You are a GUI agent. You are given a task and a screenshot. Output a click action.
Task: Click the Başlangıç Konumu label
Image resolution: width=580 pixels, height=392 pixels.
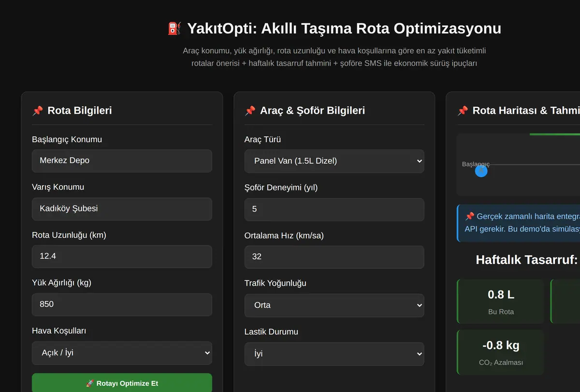pos(67,140)
